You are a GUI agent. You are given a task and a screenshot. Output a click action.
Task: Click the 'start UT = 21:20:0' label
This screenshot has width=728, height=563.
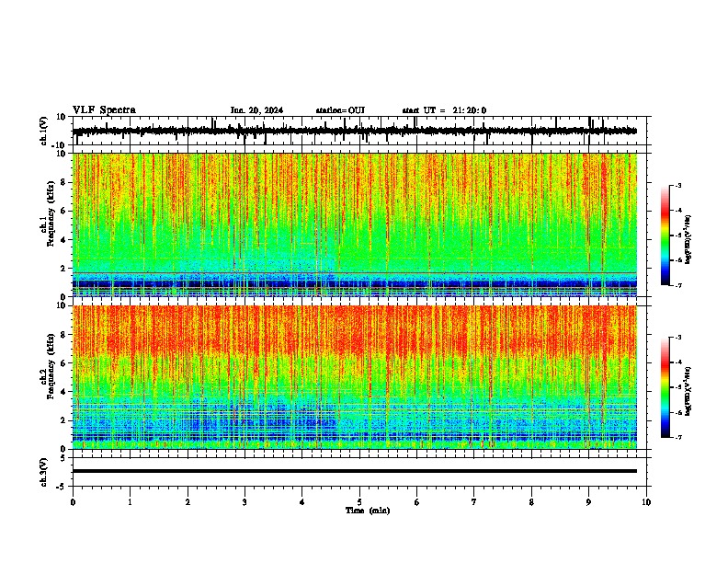click(444, 110)
